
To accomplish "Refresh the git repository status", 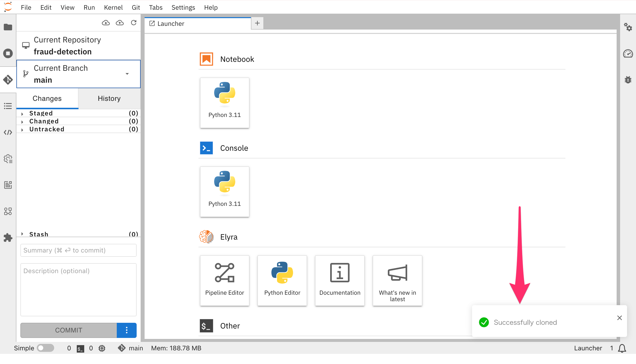I will (134, 23).
